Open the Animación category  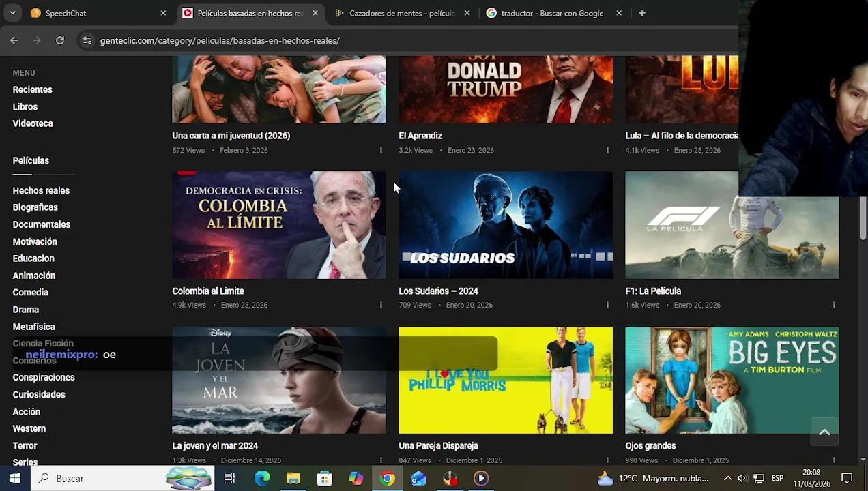coord(34,276)
